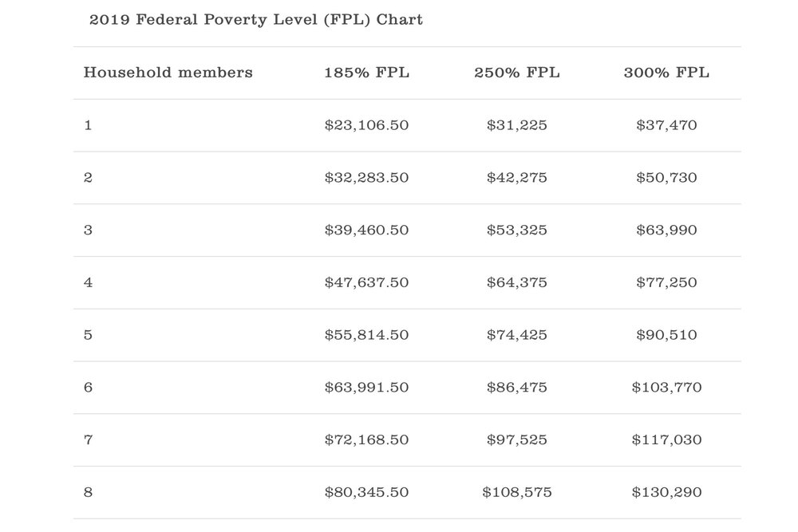This screenshot has height=532, width=798.
Task: Click the 250% FPL column header
Action: coord(516,73)
